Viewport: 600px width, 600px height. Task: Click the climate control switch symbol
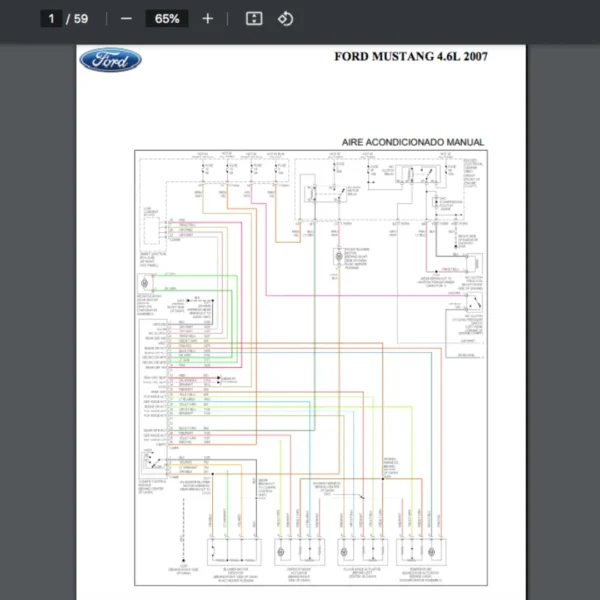[152, 461]
